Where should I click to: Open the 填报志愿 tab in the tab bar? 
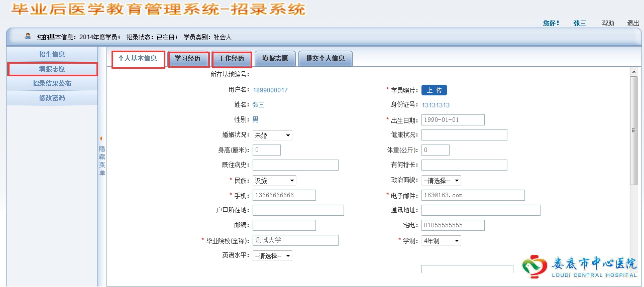click(275, 59)
